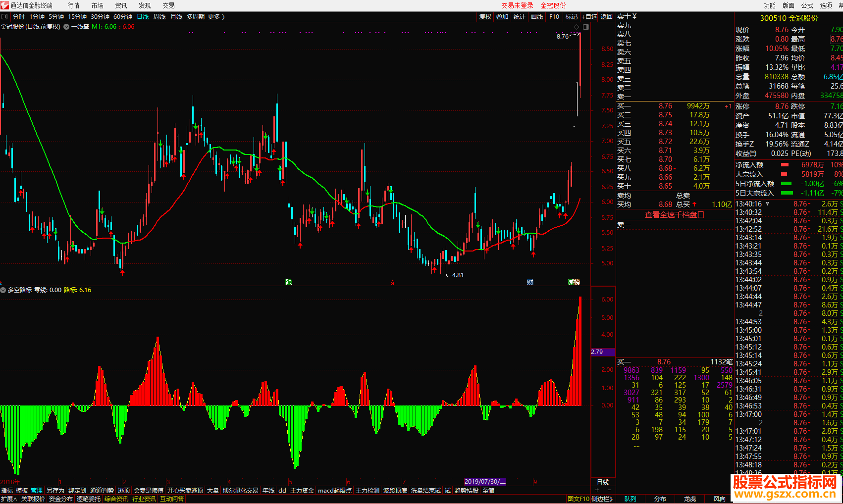Image resolution: width=843 pixels, height=504 pixels.
Task: Open the 交易 menu
Action: click(168, 5)
